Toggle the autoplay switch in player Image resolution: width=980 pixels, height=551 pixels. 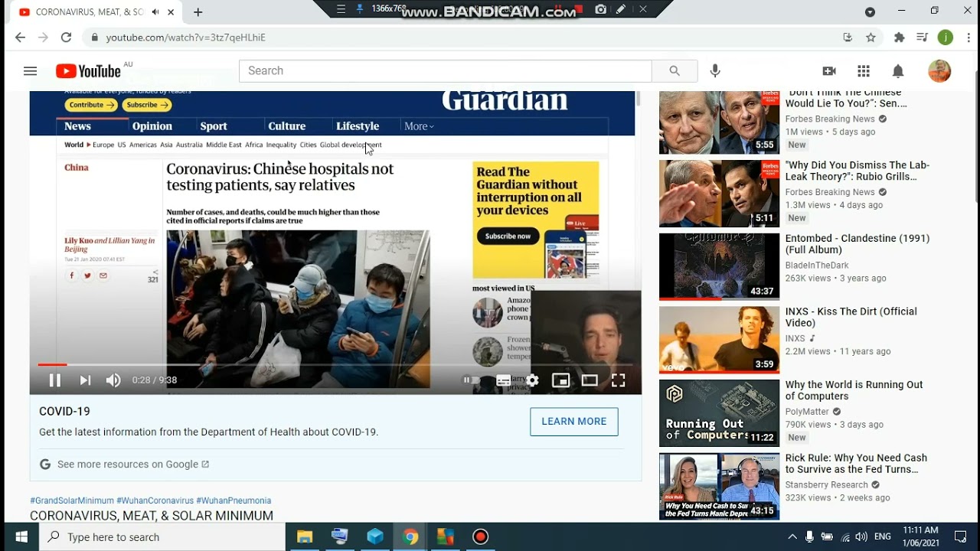tap(472, 380)
